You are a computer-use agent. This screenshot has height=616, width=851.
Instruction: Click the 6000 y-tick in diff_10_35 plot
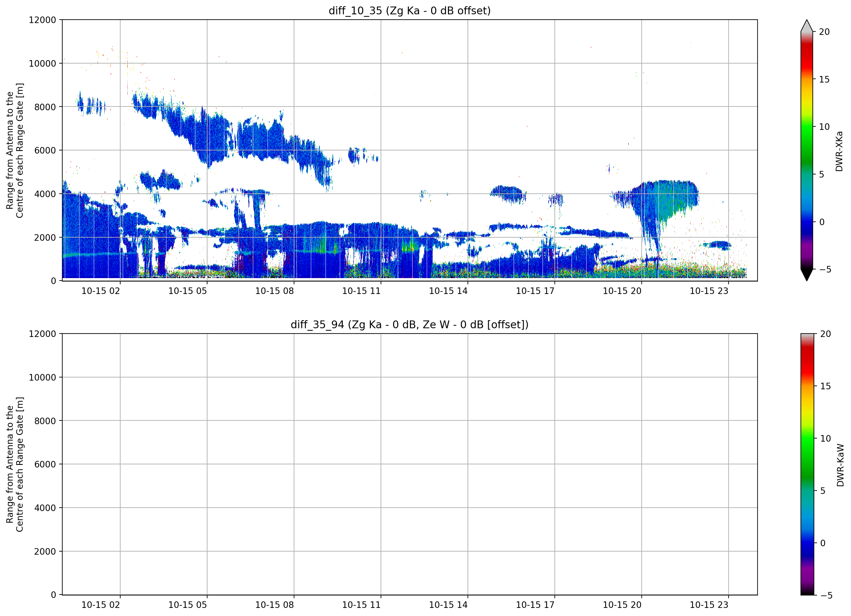(45, 150)
